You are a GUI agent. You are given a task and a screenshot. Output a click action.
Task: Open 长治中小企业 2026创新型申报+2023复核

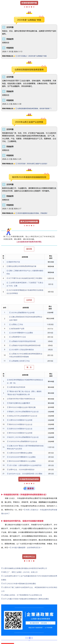click(x=25, y=474)
